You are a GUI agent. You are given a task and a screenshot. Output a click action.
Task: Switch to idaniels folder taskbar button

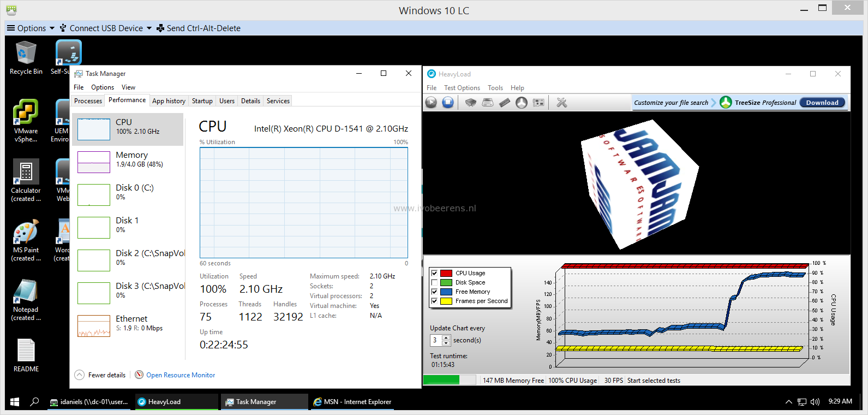tap(89, 402)
